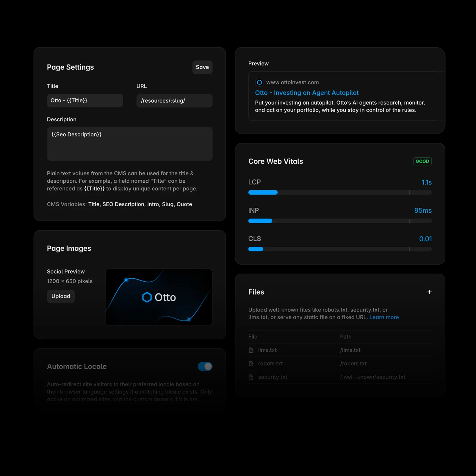Click the file icon beside robots.txt
476x476 pixels.
click(x=251, y=364)
